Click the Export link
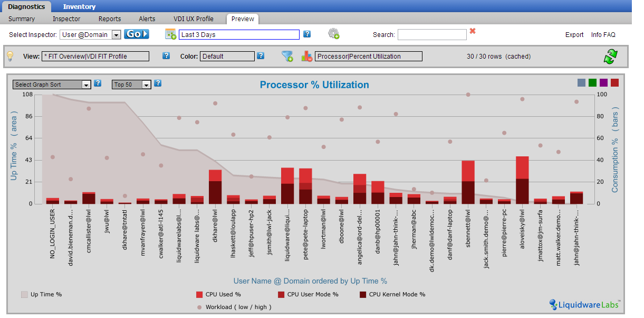The image size is (644, 318). tap(574, 35)
